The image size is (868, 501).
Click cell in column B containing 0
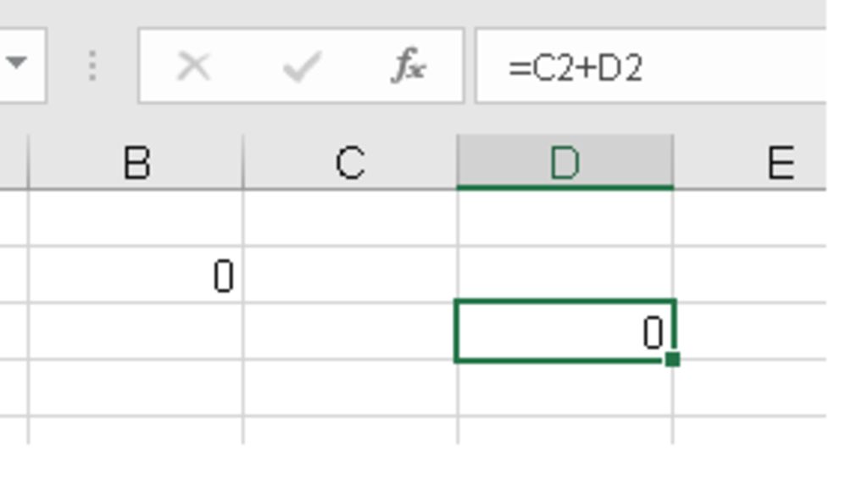[136, 276]
